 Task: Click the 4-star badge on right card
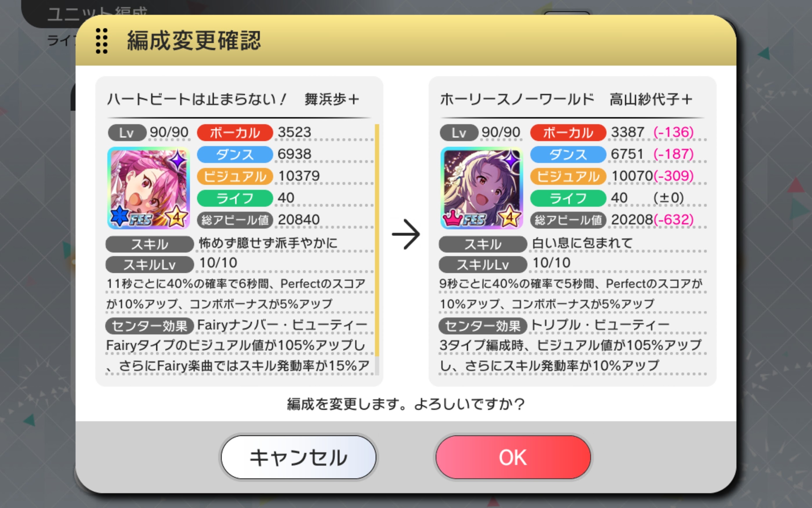[510, 216]
